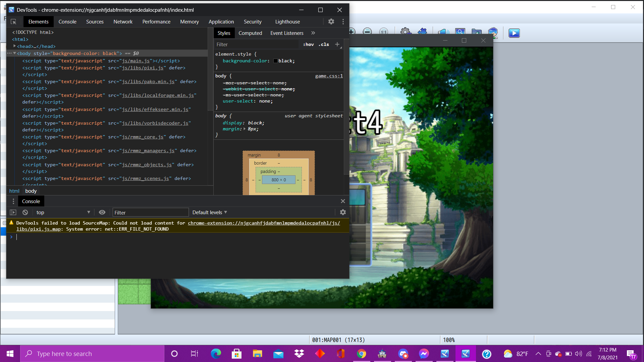
Task: Open js/libs/pixi.js script link
Action: (143, 68)
